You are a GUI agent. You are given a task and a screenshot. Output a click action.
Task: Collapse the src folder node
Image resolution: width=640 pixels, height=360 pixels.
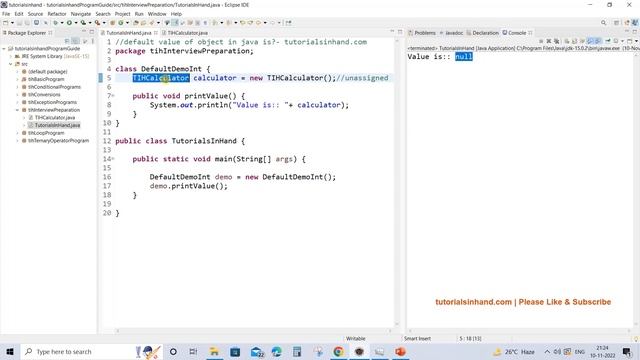point(11,64)
